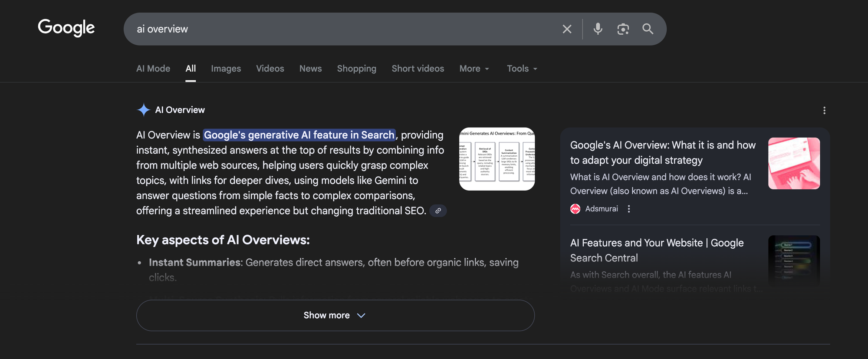Open search by image camera icon
The image size is (868, 359).
click(623, 29)
